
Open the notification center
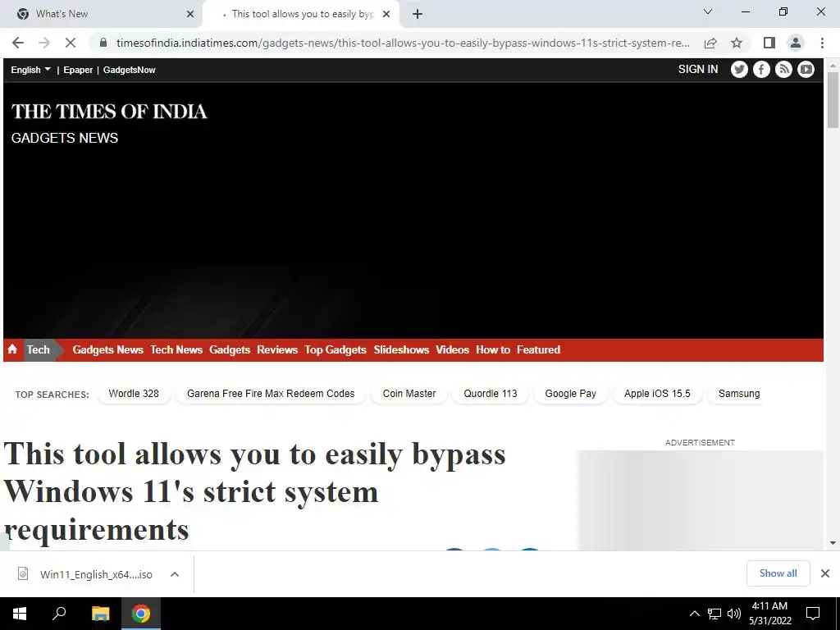coord(813,614)
